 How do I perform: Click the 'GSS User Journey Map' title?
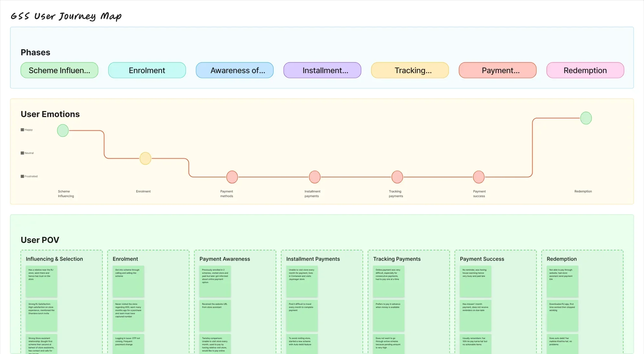66,16
